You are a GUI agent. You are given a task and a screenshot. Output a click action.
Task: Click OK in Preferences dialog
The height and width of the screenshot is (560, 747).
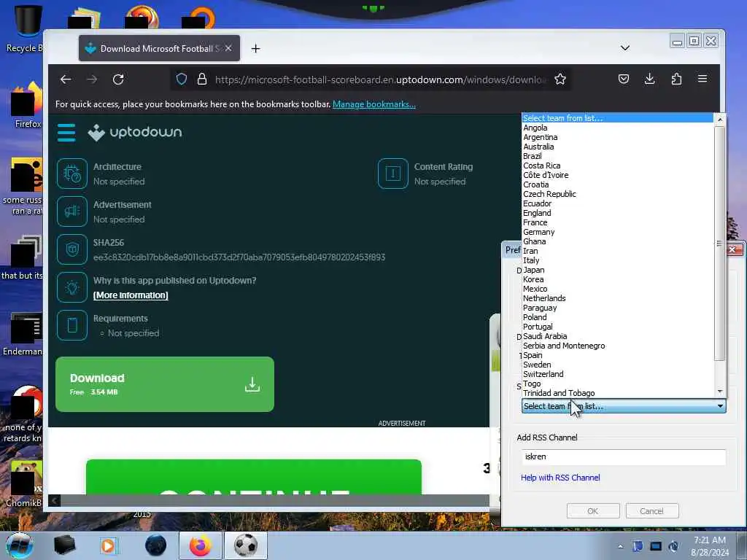593,511
